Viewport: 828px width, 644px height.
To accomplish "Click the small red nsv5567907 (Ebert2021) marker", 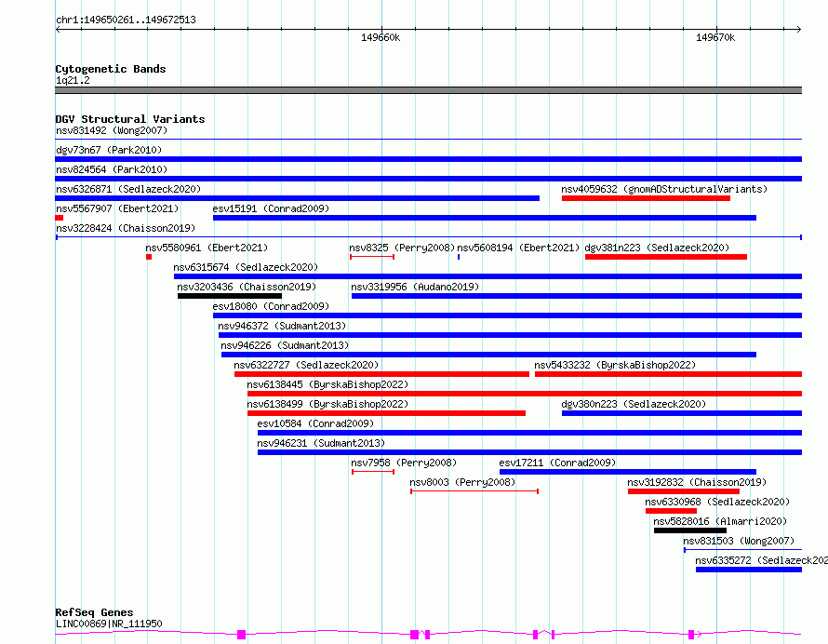I will pyautogui.click(x=60, y=218).
